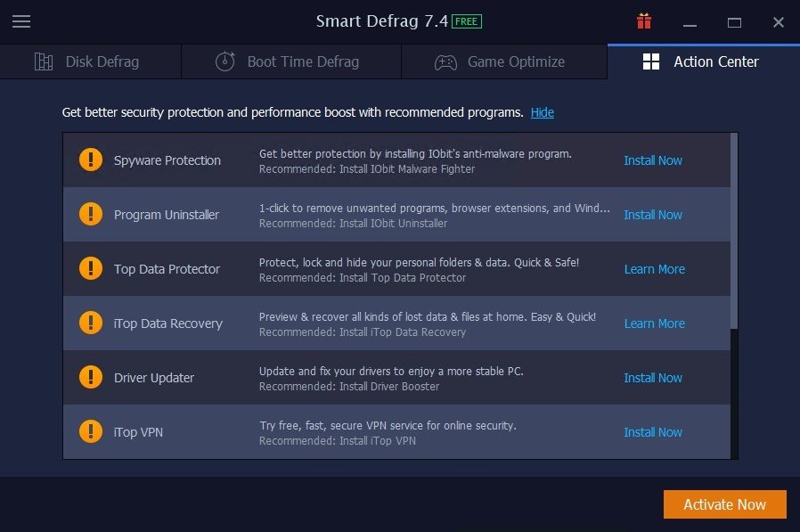Screen dimensions: 800x532
Task: Click 'Try free, fast, secure VPN' description
Action: pos(388,426)
